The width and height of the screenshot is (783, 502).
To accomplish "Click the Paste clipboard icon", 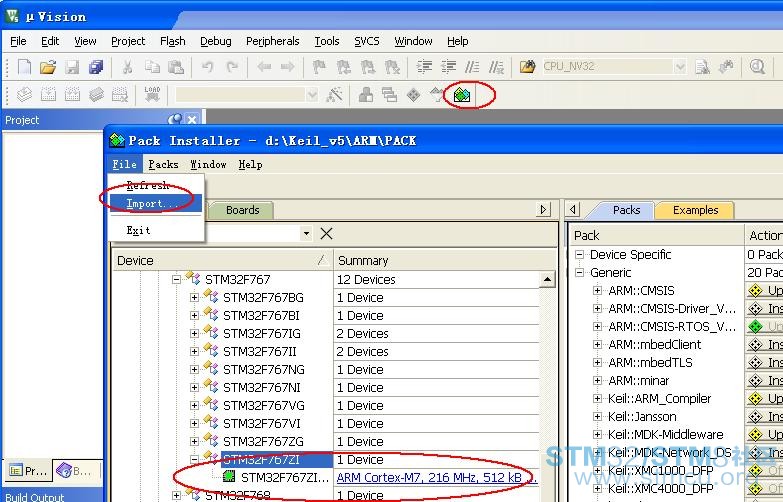I will [175, 66].
